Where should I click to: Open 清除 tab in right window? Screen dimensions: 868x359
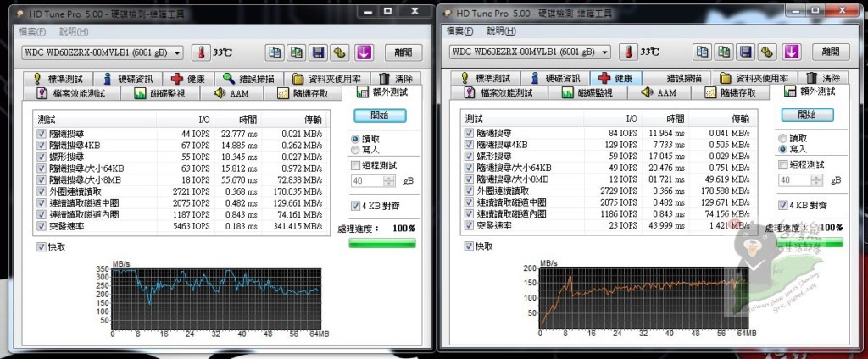pos(822,79)
